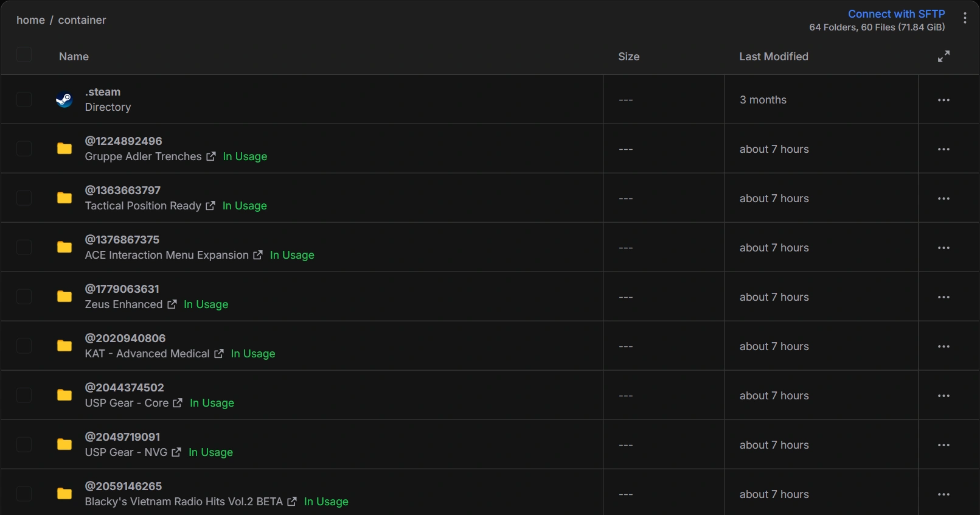Open external link beside USP Gear - NVG
The width and height of the screenshot is (980, 515).
176,452
